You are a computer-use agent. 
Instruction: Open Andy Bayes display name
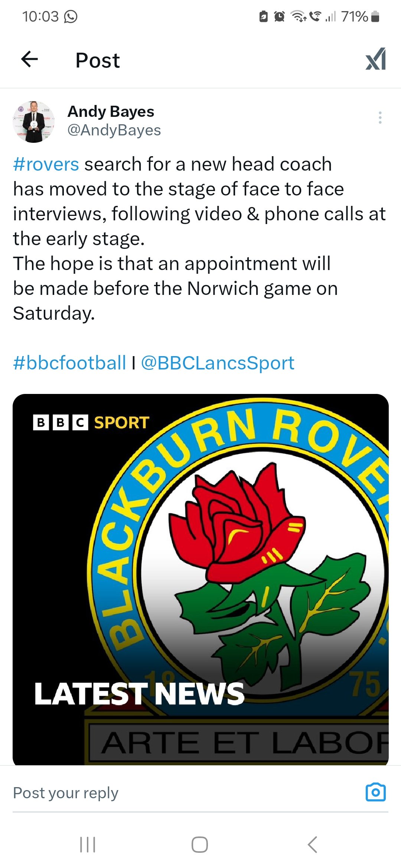111,112
